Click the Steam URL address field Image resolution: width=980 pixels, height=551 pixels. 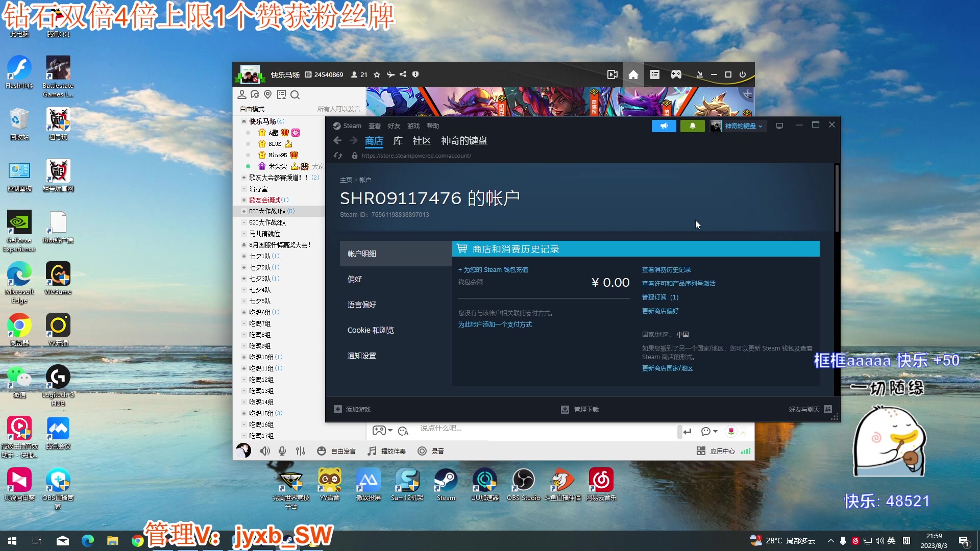pyautogui.click(x=416, y=156)
